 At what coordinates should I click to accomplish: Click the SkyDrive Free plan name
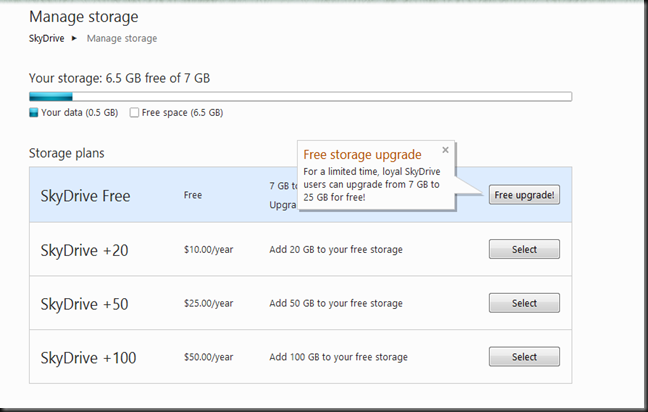pos(85,195)
